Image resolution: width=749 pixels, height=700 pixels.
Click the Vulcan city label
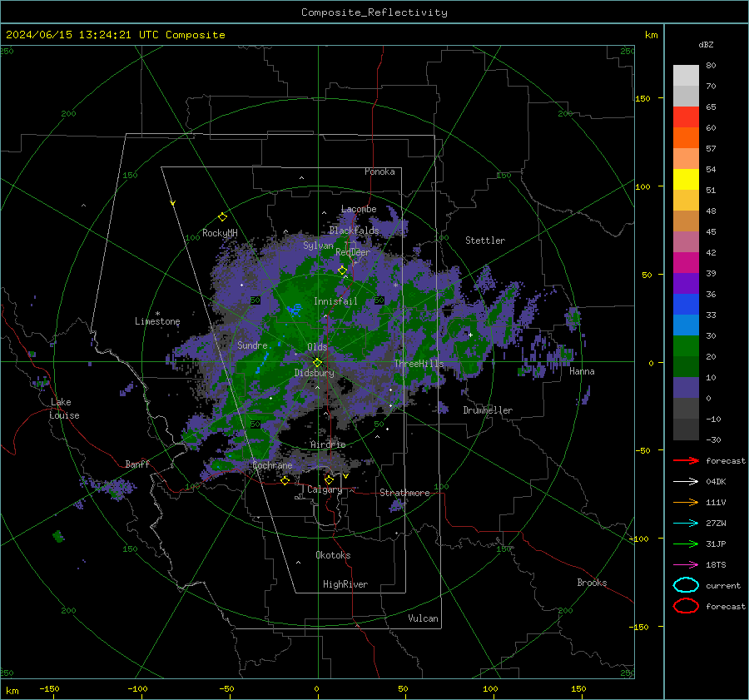[x=423, y=618]
